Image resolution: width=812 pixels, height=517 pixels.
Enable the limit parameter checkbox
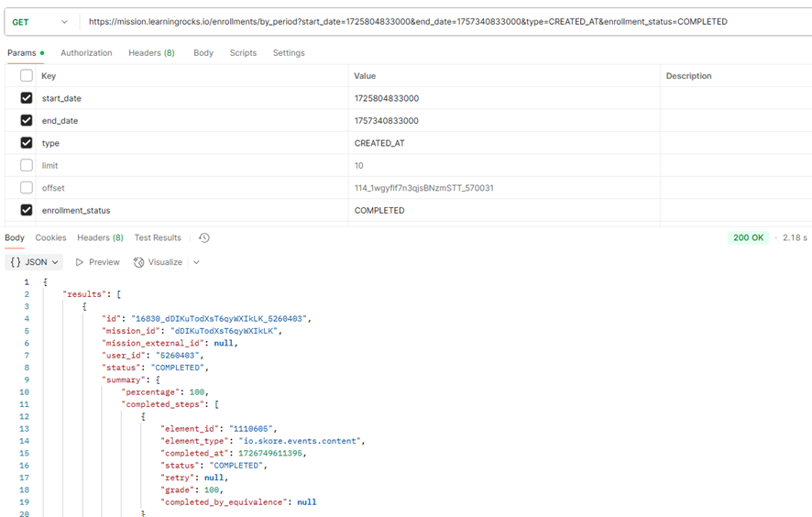[x=27, y=166]
